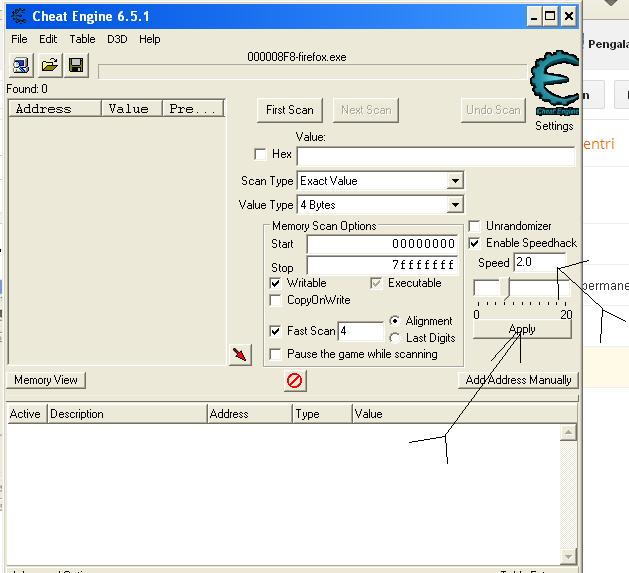The image size is (629, 573).
Task: Click the Active column header
Action: [25, 414]
